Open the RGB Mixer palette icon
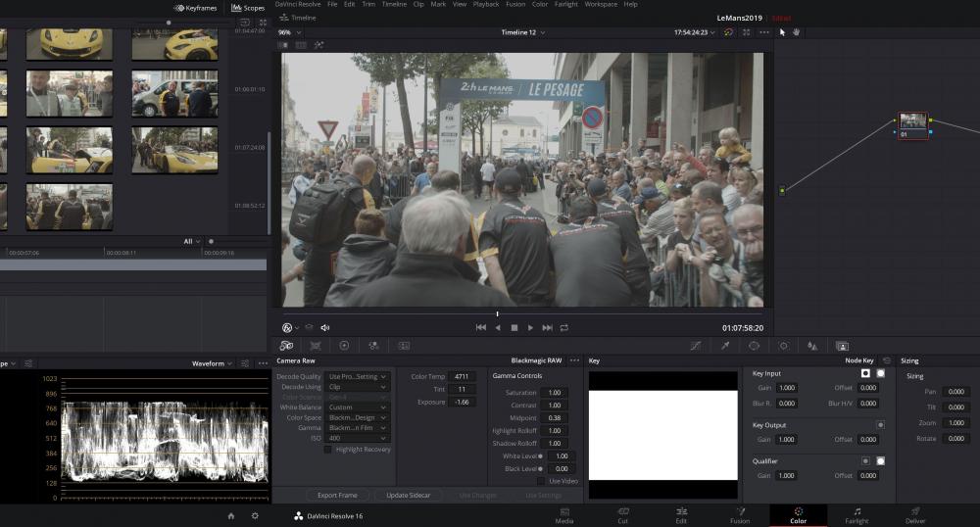The width and height of the screenshot is (980, 527). pos(373,346)
